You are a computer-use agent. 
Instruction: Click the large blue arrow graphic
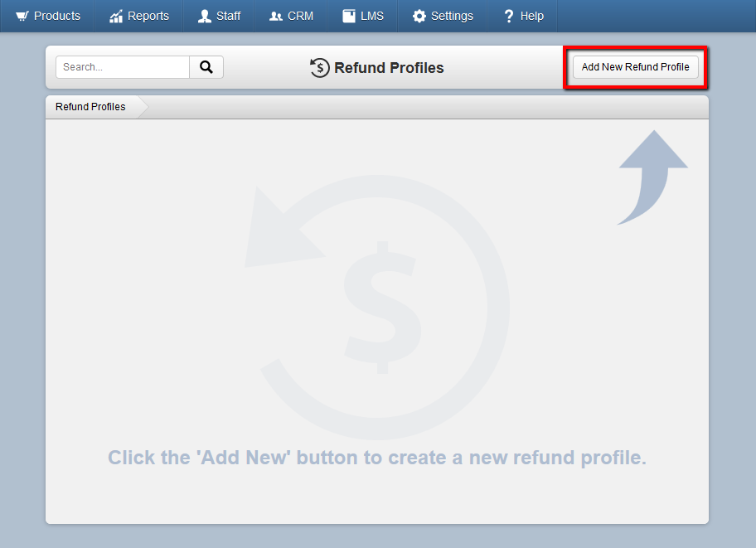coord(653,177)
